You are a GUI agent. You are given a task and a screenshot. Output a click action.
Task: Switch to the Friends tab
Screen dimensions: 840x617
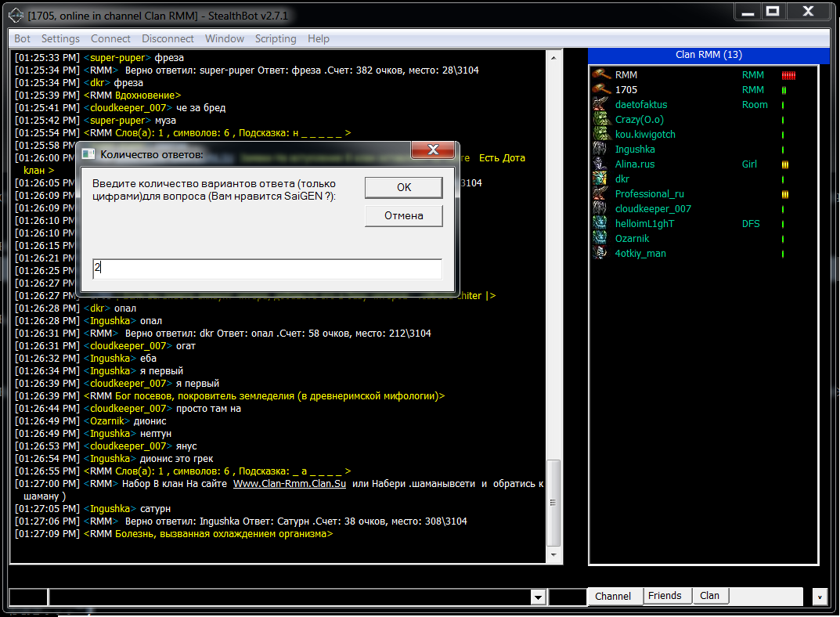pos(665,596)
